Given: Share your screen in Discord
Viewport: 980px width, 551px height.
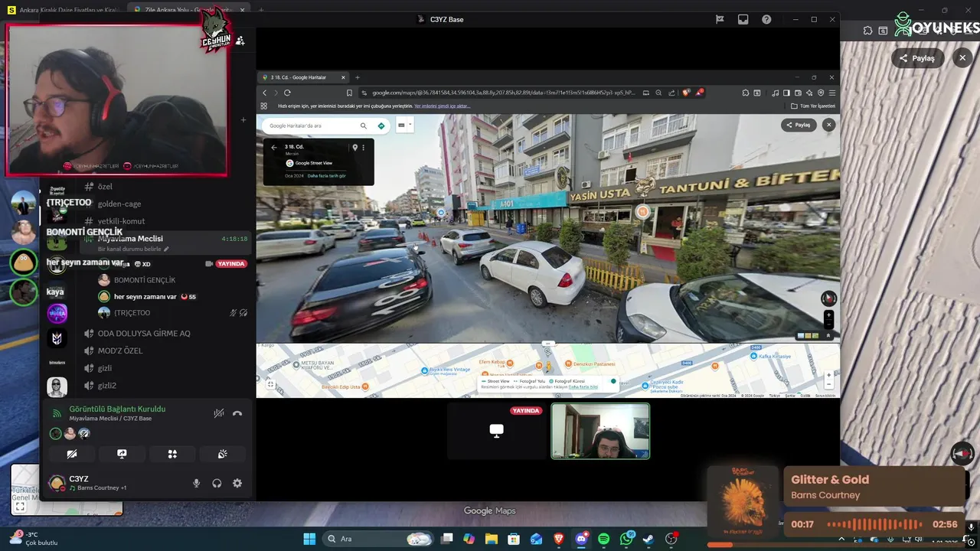Looking at the screenshot, I should 122,454.
